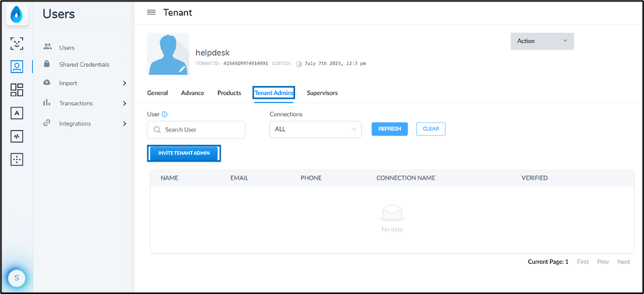Click the people icon next to Users
644x294 pixels.
(x=47, y=47)
